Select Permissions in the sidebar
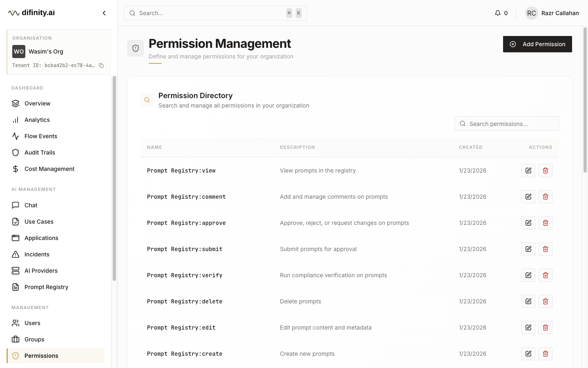 pos(56,356)
